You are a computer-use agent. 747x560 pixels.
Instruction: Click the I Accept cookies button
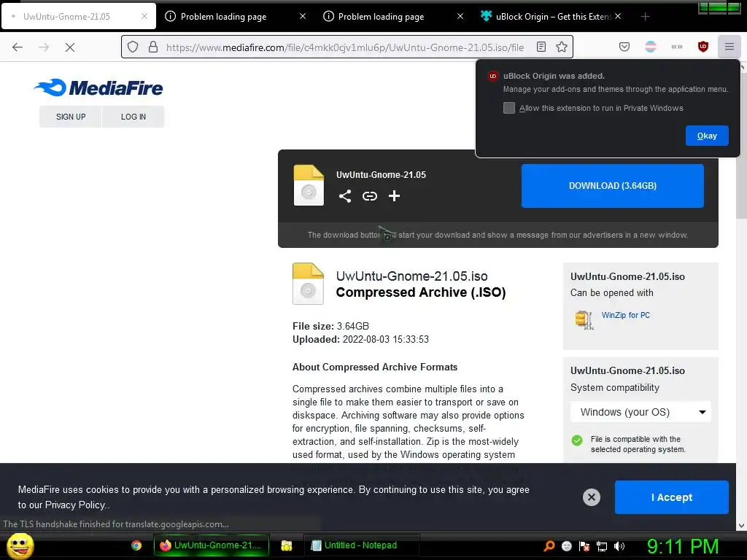click(671, 497)
